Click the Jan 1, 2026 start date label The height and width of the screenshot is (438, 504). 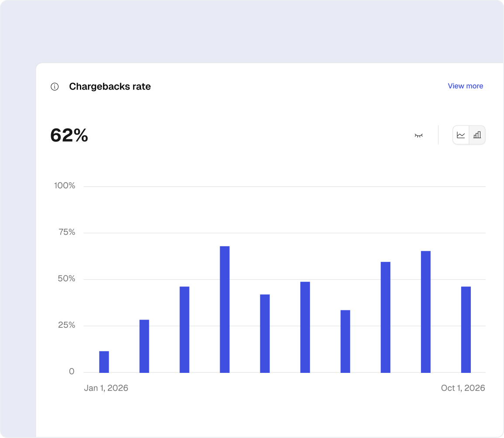coord(106,388)
